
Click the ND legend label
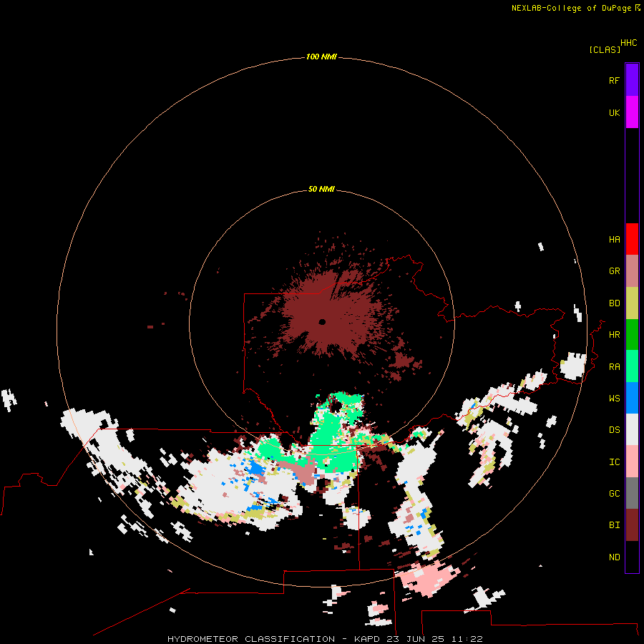coord(614,557)
